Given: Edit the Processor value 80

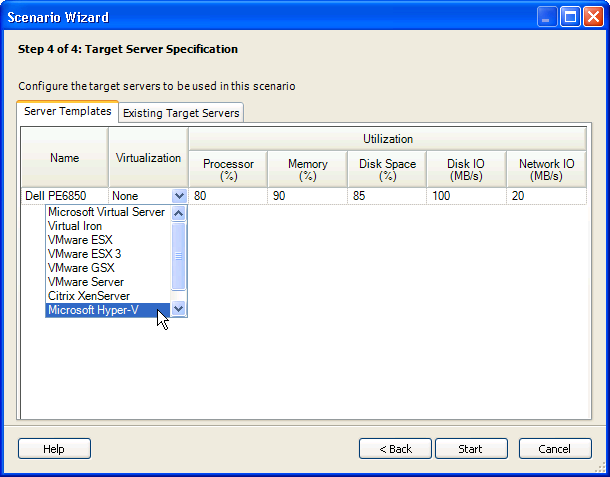Looking at the screenshot, I should pyautogui.click(x=228, y=196).
